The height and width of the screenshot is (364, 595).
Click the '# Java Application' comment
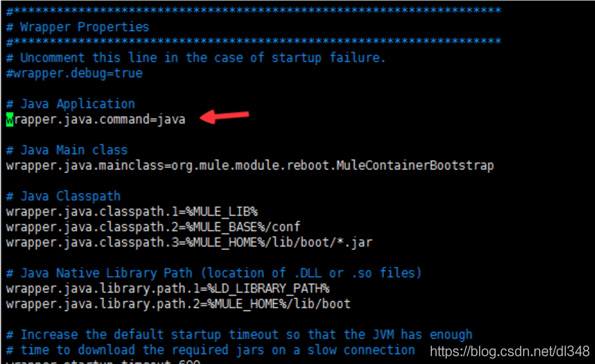[x=71, y=104]
